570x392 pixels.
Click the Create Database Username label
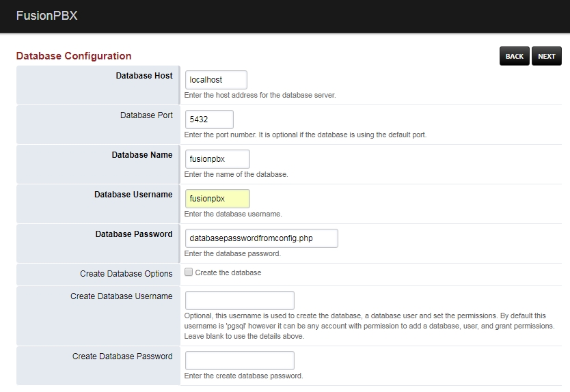(x=121, y=296)
